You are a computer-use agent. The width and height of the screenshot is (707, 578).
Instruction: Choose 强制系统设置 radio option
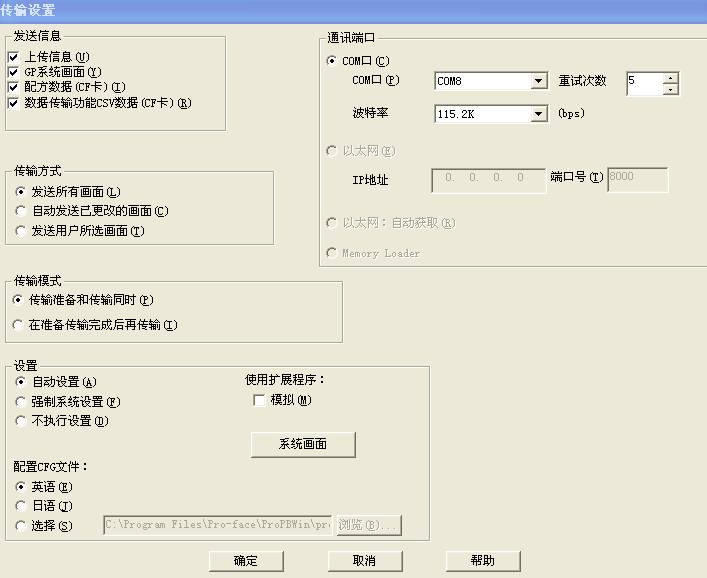point(22,402)
